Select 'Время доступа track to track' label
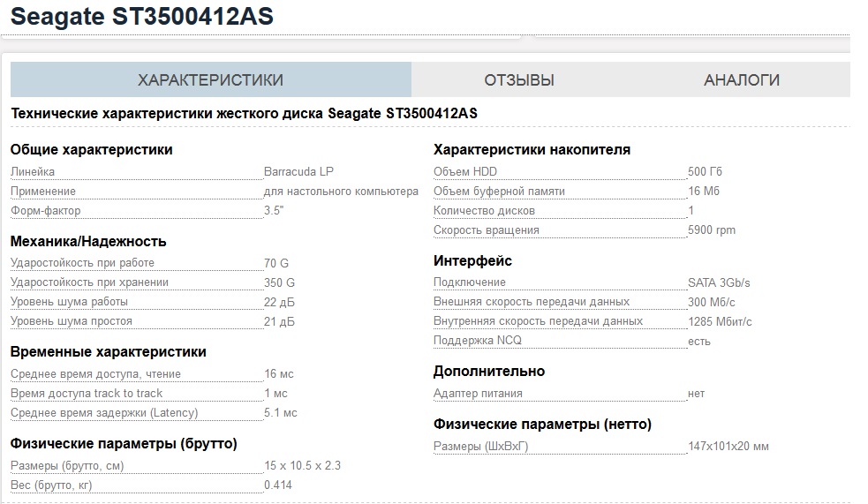 click(87, 394)
